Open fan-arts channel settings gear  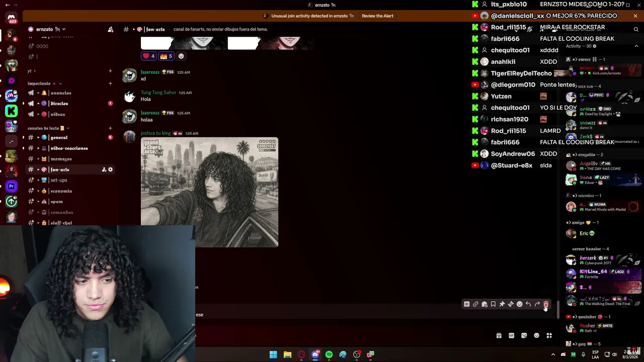tap(111, 169)
